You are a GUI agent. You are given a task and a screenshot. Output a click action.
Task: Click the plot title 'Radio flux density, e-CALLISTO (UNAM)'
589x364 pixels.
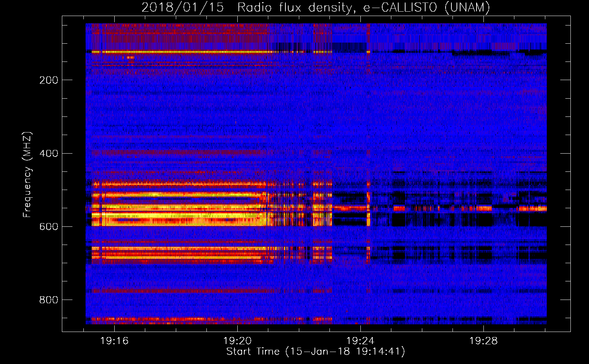click(x=364, y=7)
